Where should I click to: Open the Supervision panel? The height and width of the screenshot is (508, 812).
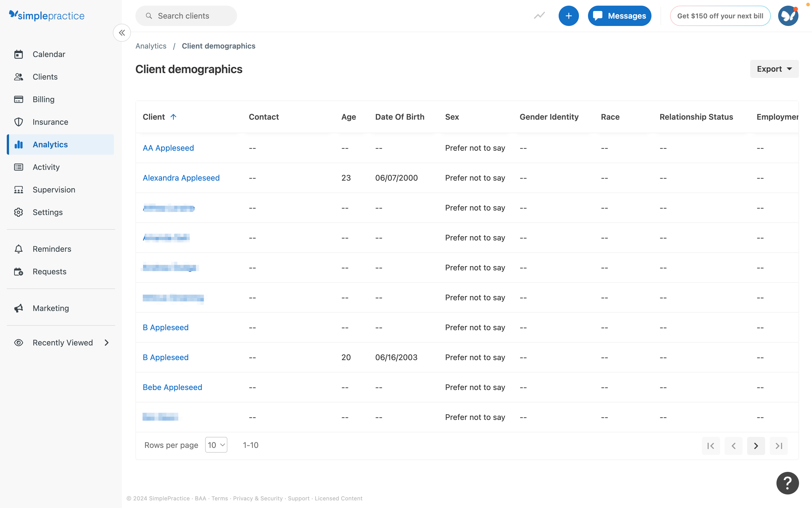(54, 189)
